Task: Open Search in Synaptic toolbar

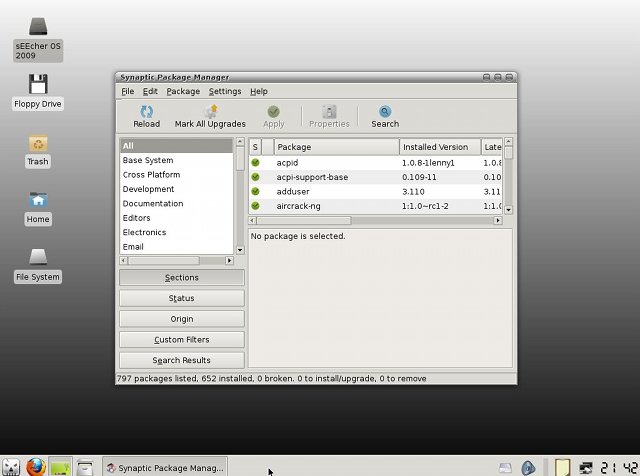Action: click(x=385, y=111)
